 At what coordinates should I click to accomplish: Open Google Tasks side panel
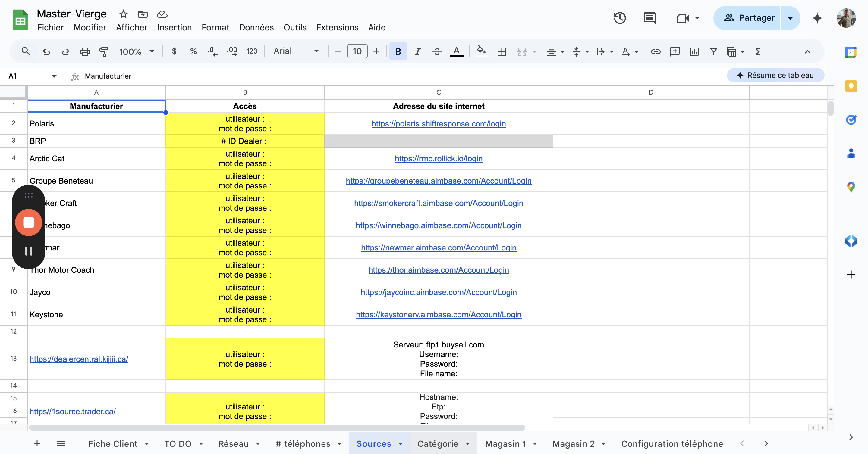[x=851, y=120]
